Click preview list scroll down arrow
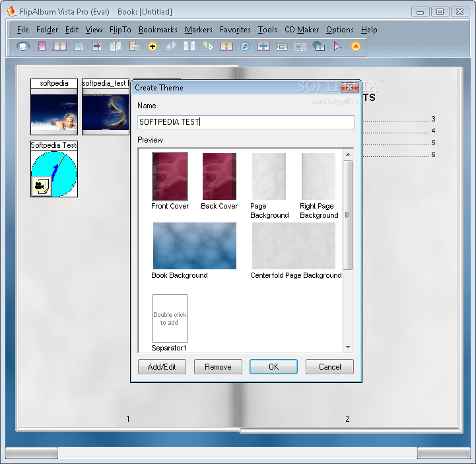476x464 pixels. (x=348, y=347)
